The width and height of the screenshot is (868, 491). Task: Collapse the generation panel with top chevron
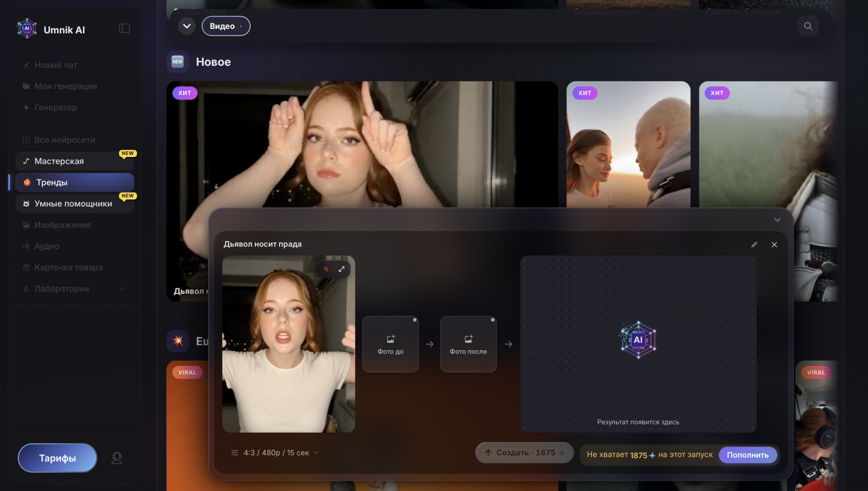(777, 220)
